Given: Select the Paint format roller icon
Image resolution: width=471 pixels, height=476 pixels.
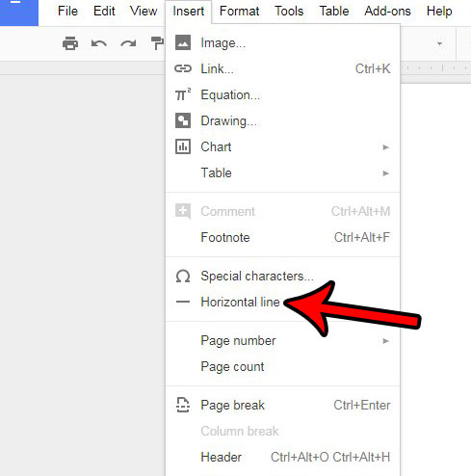Looking at the screenshot, I should tap(157, 43).
